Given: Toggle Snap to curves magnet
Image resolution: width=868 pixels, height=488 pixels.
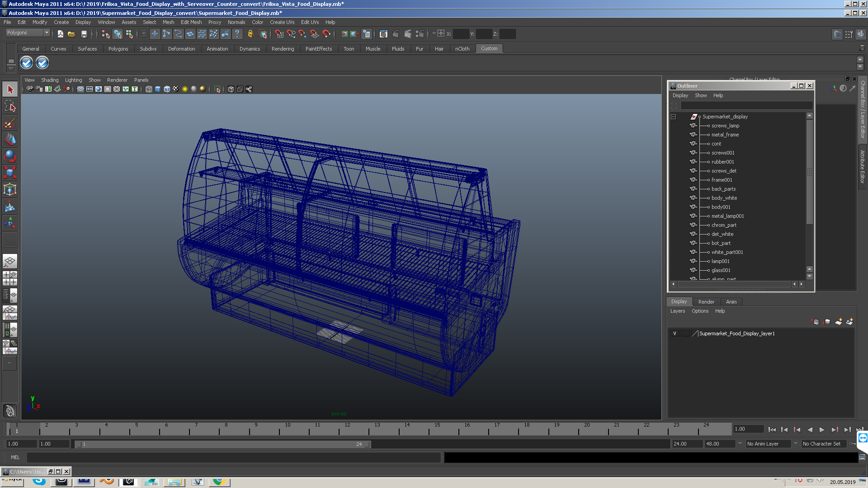Looking at the screenshot, I should coord(291,34).
